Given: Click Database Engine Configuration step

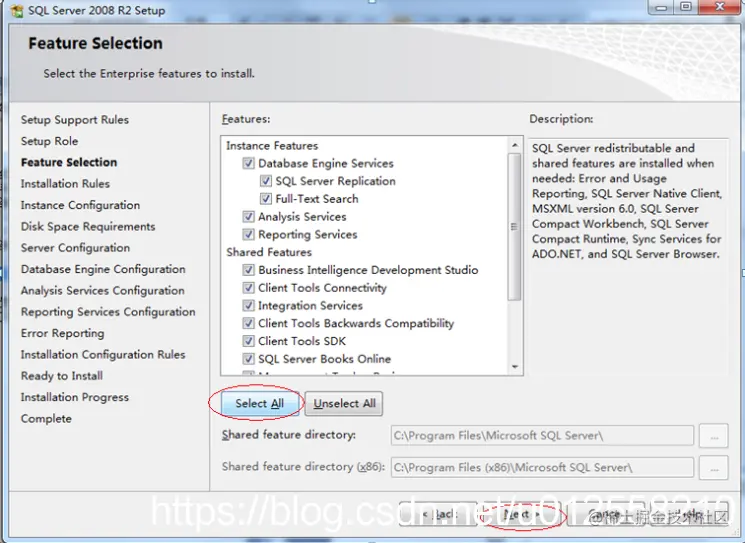Looking at the screenshot, I should 103,269.
